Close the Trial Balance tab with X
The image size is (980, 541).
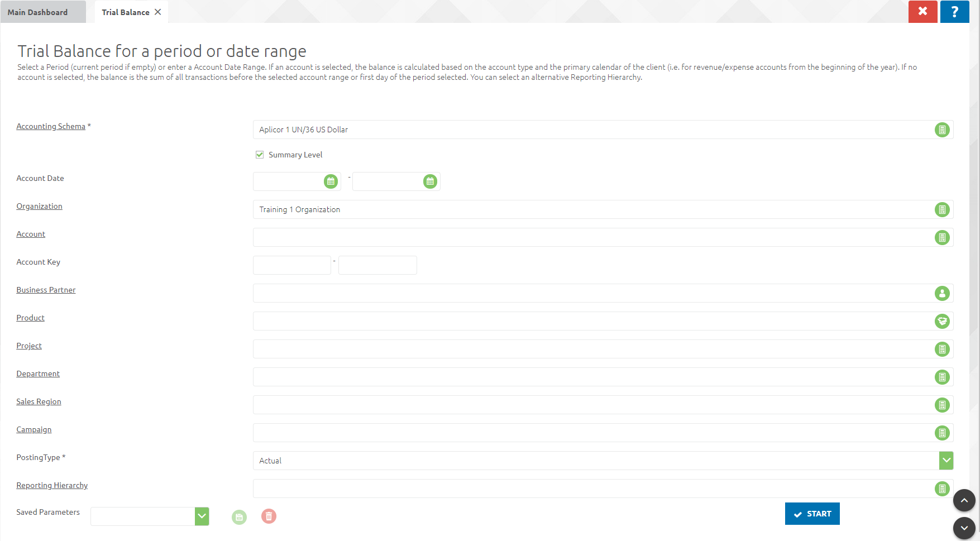pyautogui.click(x=158, y=12)
